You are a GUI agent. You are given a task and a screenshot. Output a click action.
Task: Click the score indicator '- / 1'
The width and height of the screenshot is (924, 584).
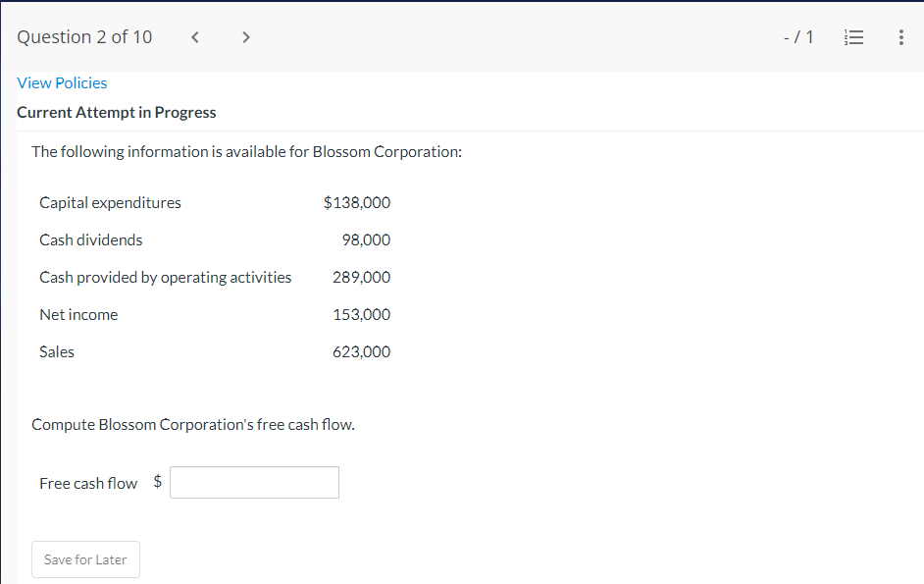(798, 37)
